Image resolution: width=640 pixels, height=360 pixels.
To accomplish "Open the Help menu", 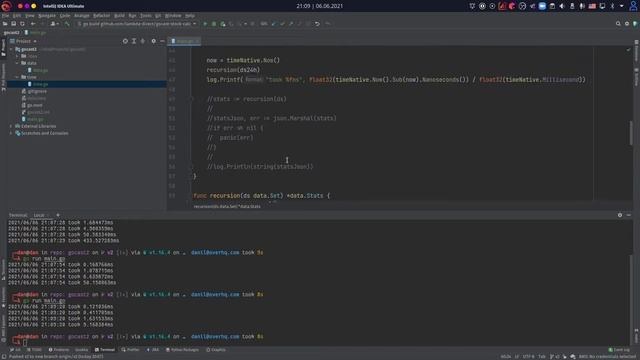I will (x=190, y=16).
